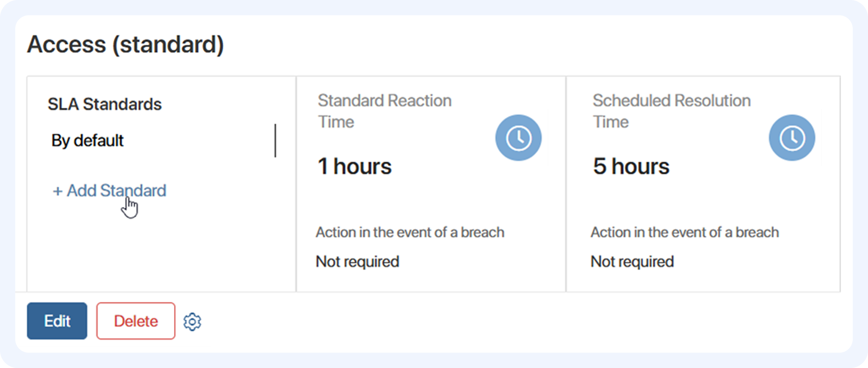
Task: Click the Scheduled Resolution Time label
Action: pyautogui.click(x=671, y=111)
